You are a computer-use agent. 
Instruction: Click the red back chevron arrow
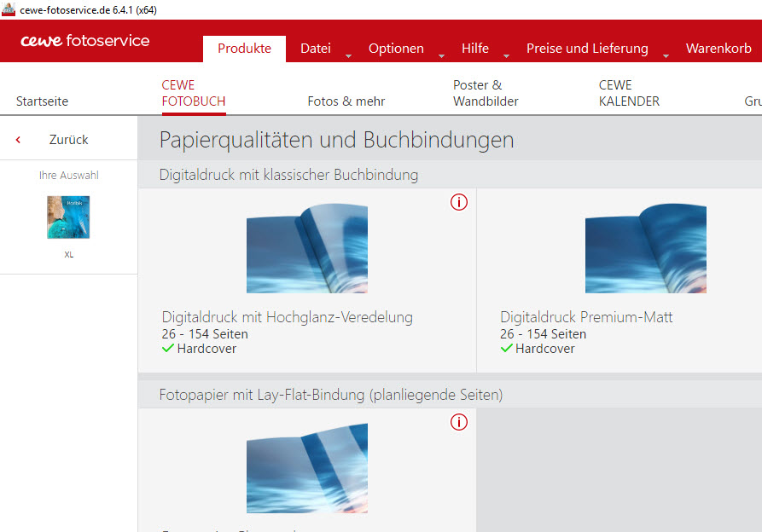(x=18, y=140)
